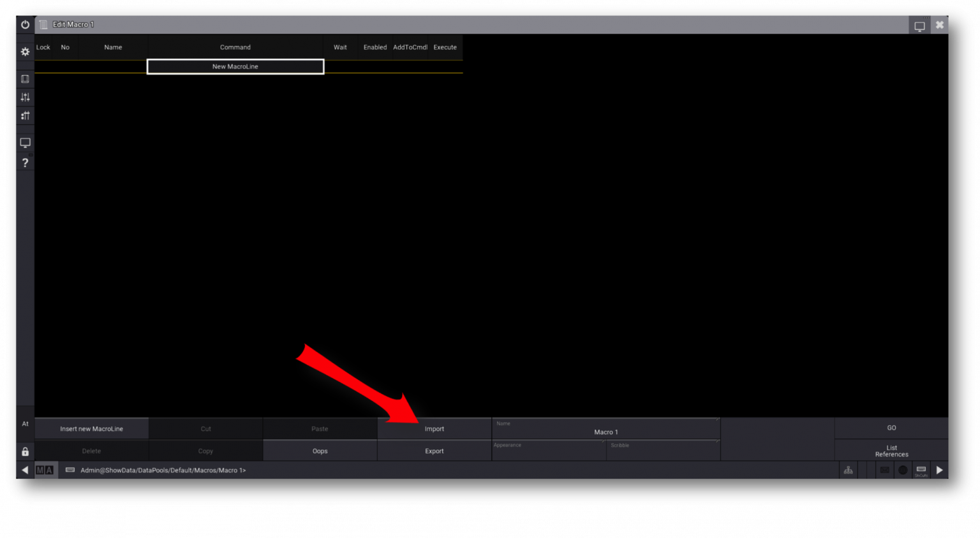The image size is (980, 538).
Task: Toggle the padlock lock icon
Action: [25, 451]
